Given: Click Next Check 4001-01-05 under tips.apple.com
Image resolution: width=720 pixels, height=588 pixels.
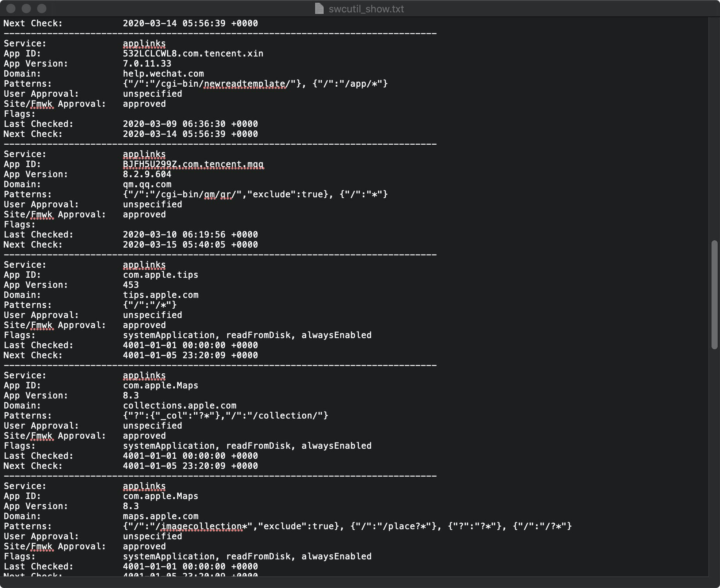Looking at the screenshot, I should click(190, 355).
